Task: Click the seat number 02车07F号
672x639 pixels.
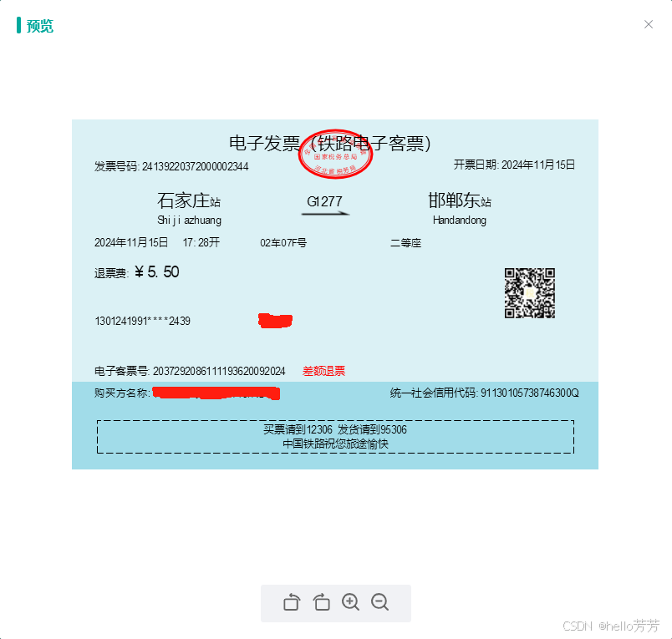Action: [x=283, y=243]
